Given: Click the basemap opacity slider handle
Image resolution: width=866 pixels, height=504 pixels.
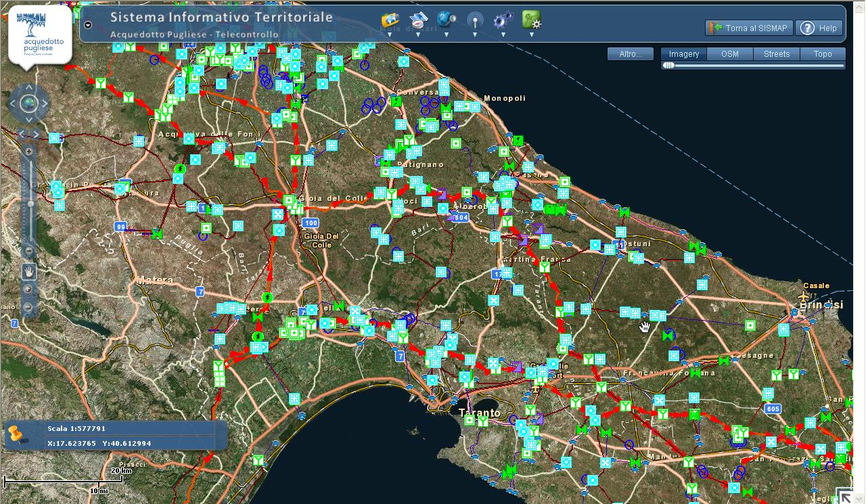Looking at the screenshot, I should pos(668,66).
